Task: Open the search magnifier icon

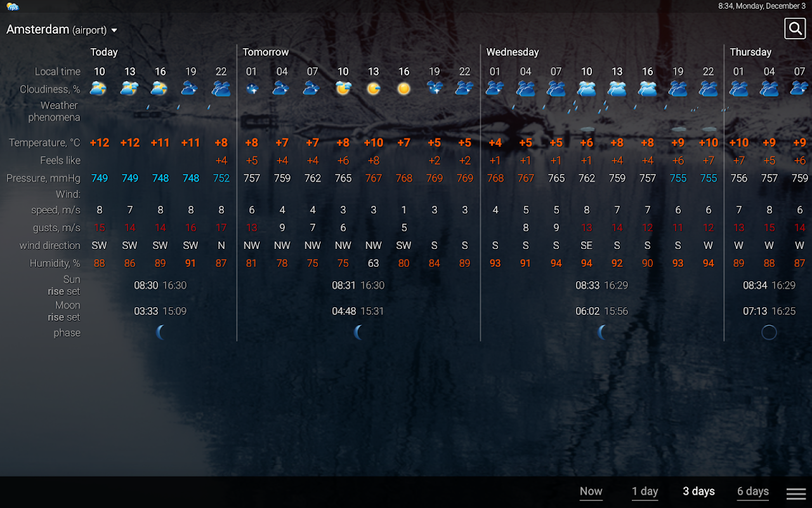Action: [x=795, y=29]
